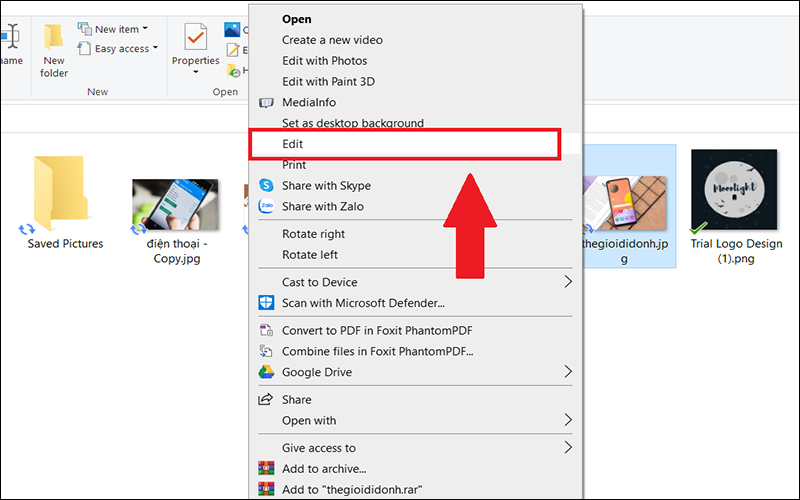The image size is (800, 500).
Task: Click the Google Drive triangle icon
Action: [x=266, y=372]
